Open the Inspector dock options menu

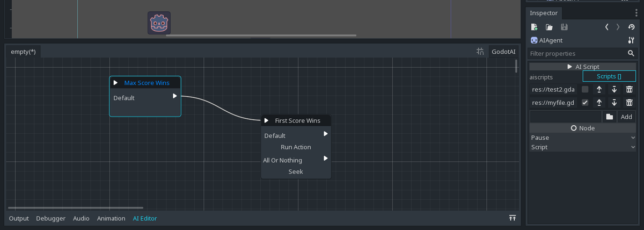pos(636,13)
